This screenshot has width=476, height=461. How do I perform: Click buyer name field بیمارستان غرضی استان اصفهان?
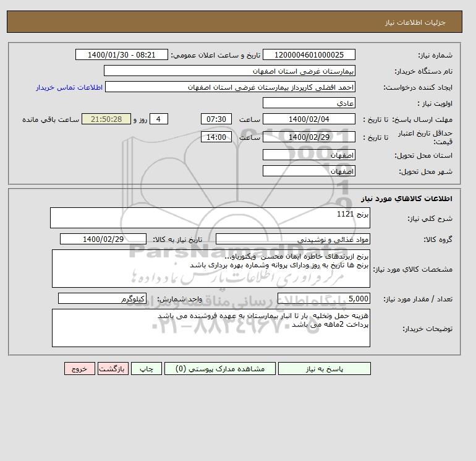[x=229, y=71]
